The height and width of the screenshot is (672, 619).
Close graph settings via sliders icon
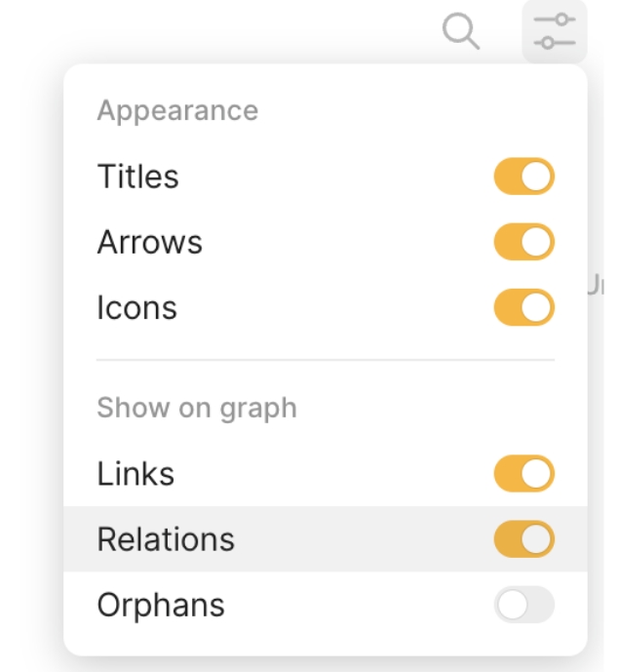coord(555,31)
